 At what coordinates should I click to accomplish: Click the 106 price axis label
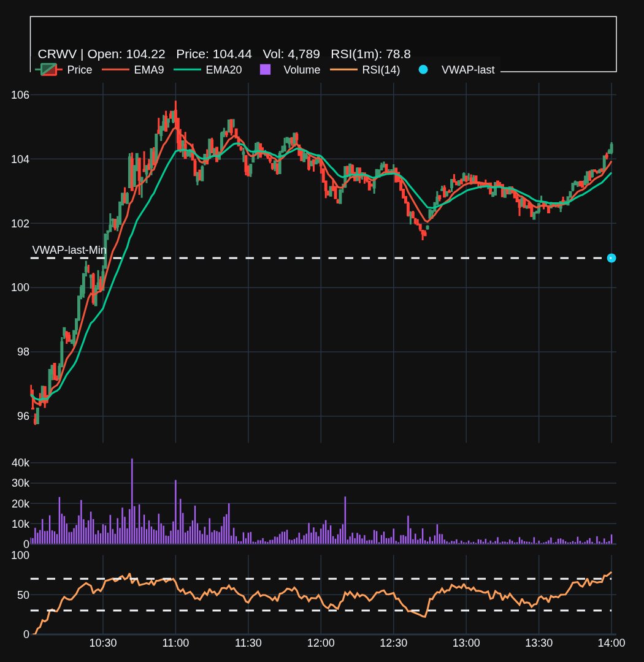[20, 94]
